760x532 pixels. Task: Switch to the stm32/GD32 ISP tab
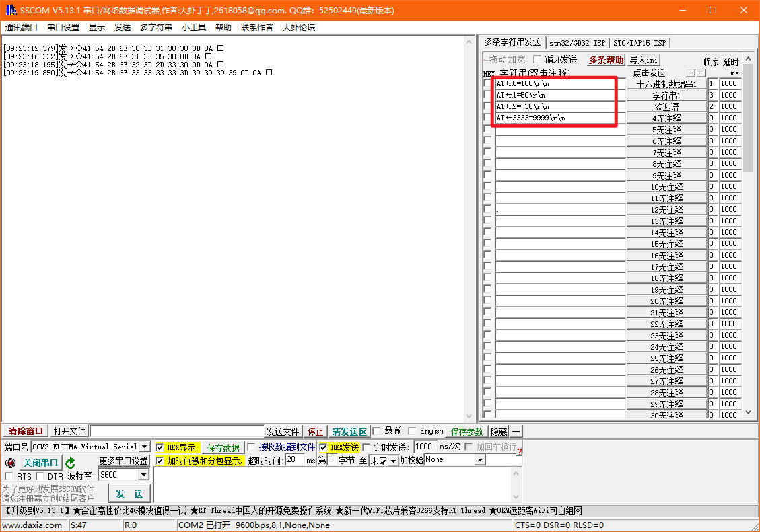[576, 42]
